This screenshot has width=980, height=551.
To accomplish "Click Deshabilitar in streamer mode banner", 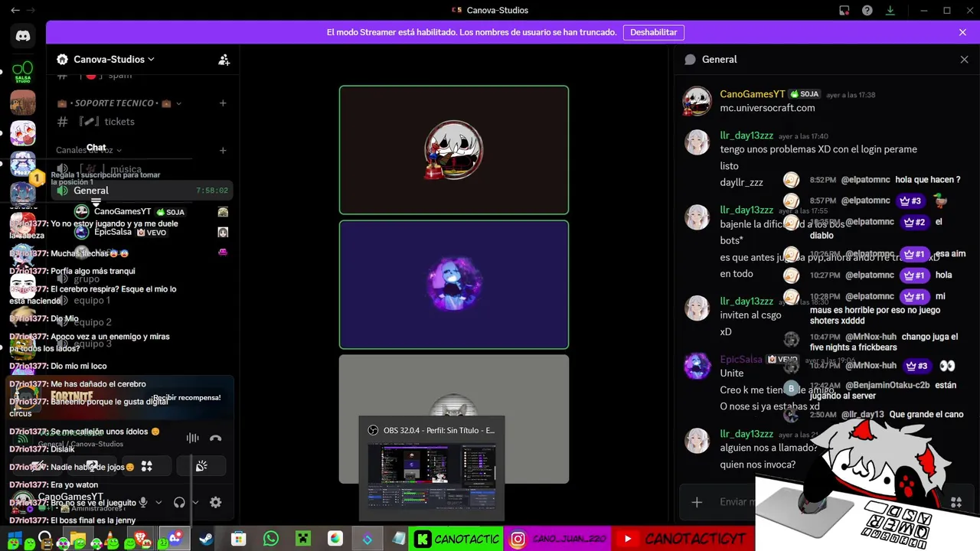I will pyautogui.click(x=654, y=32).
